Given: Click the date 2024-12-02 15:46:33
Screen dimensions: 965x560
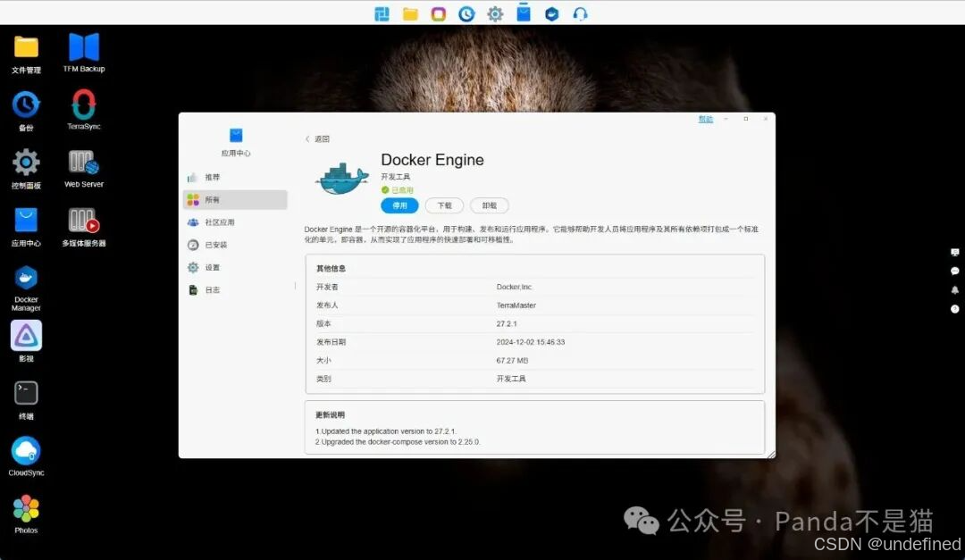Looking at the screenshot, I should point(531,342).
